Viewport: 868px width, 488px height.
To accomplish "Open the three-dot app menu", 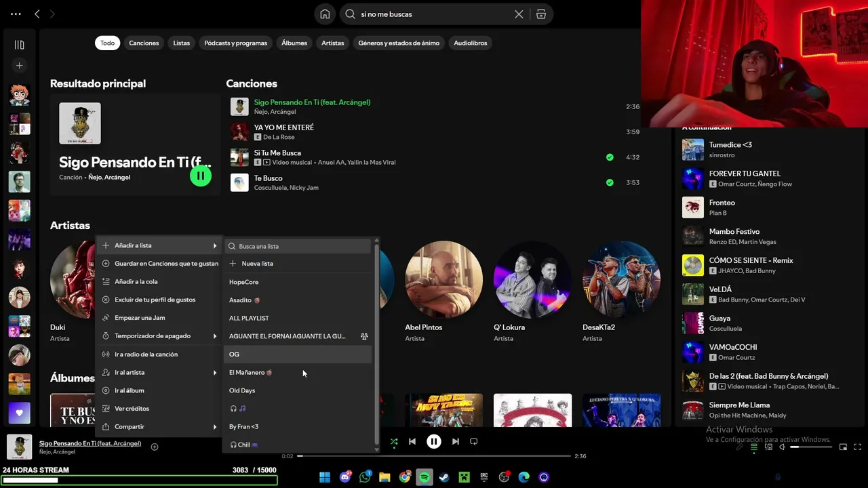I will click(x=16, y=14).
